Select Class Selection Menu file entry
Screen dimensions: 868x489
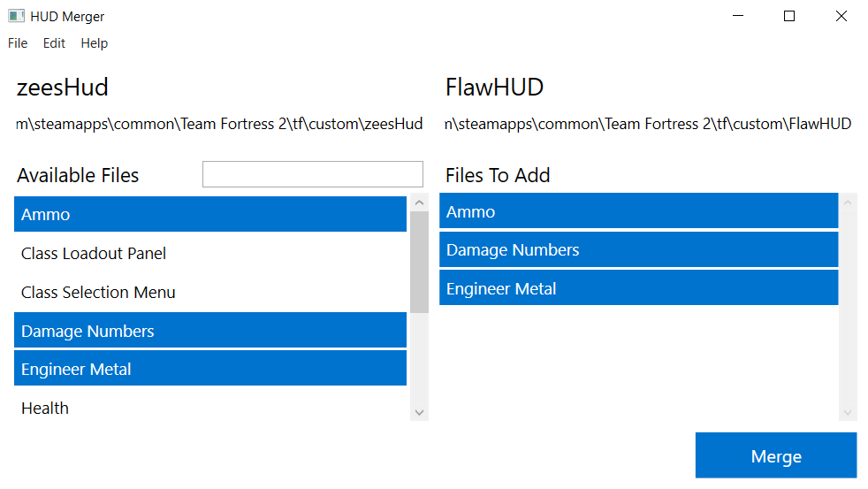210,292
